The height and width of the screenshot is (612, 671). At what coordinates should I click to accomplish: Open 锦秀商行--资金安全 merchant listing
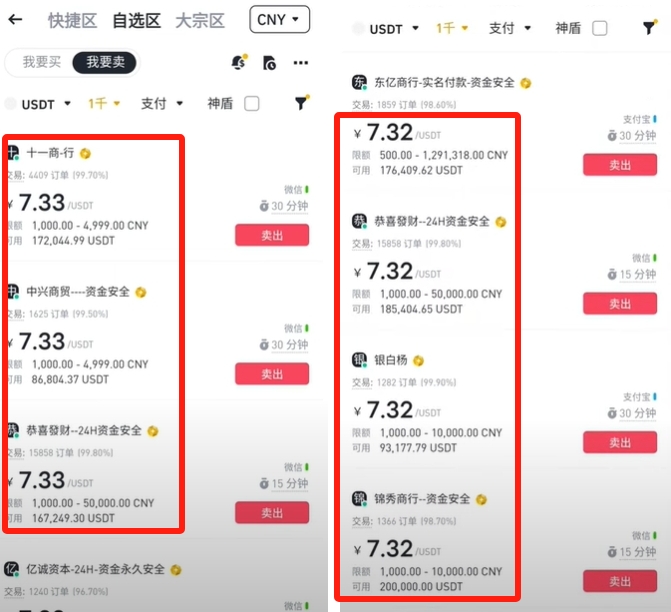[x=422, y=499]
